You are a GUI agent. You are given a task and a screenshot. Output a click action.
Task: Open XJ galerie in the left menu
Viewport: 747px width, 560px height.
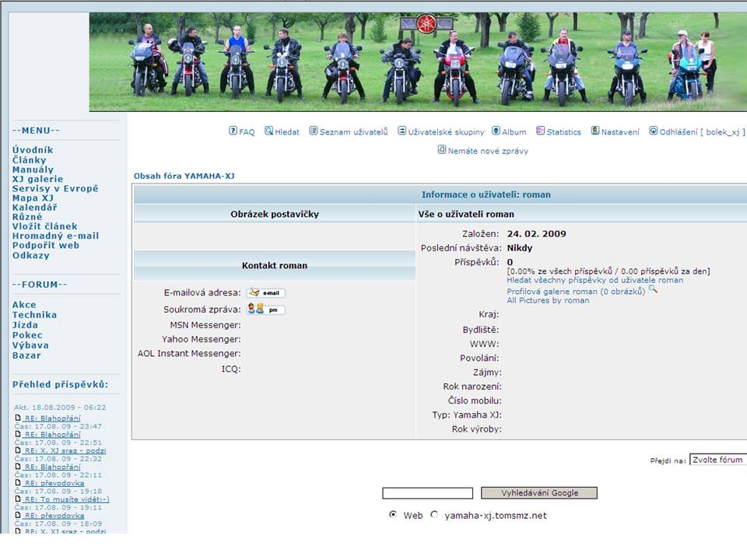click(x=37, y=179)
